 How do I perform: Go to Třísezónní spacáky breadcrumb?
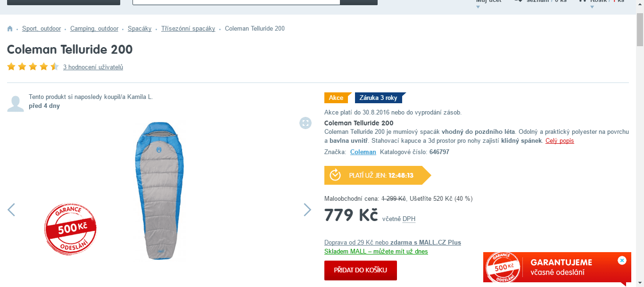(188, 29)
